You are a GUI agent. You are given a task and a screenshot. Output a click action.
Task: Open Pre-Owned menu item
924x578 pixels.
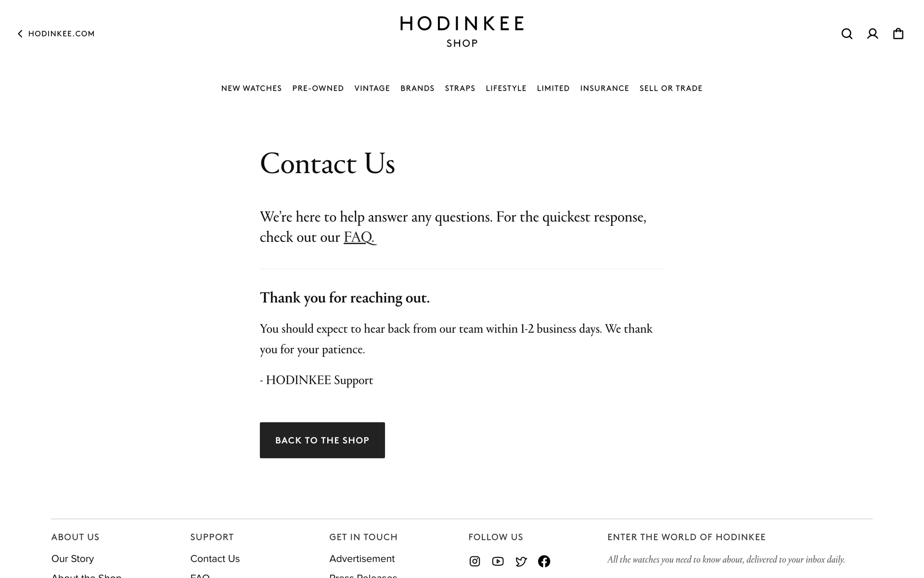point(318,88)
